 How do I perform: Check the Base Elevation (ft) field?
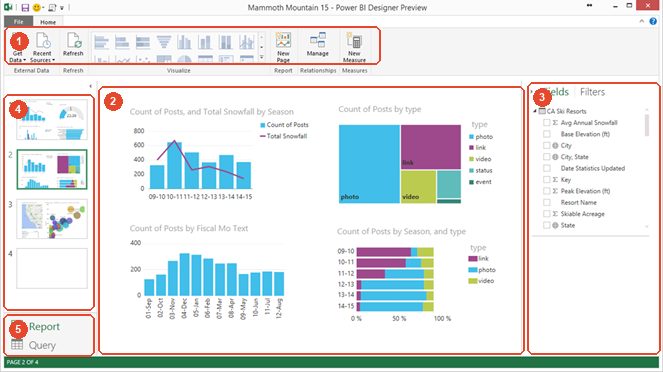(547, 134)
